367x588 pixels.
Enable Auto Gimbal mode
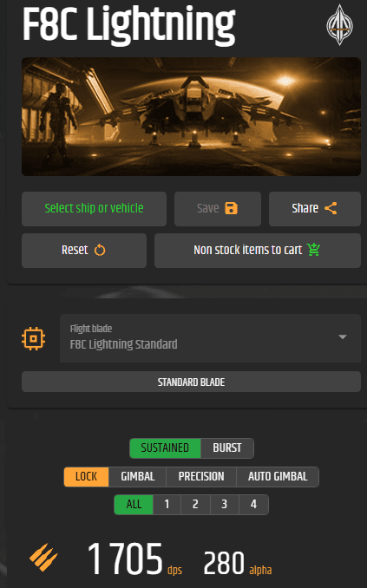point(278,477)
